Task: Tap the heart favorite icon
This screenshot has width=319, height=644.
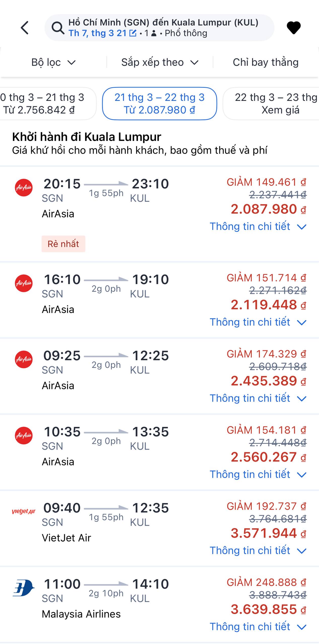Action: coord(294,27)
